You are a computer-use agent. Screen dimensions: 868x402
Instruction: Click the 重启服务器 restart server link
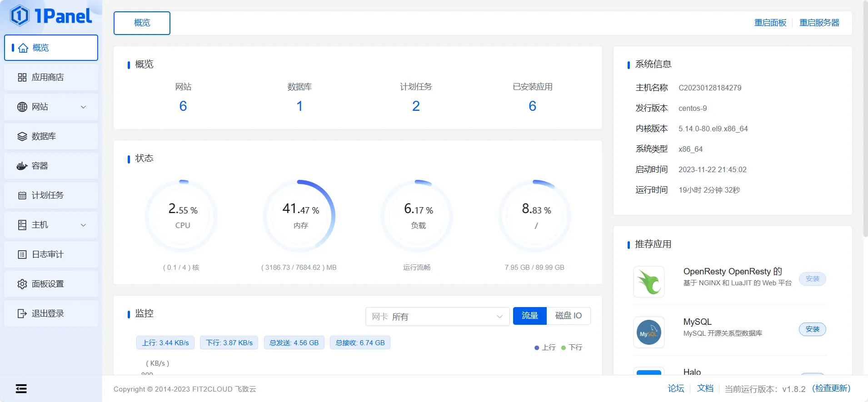(x=819, y=23)
